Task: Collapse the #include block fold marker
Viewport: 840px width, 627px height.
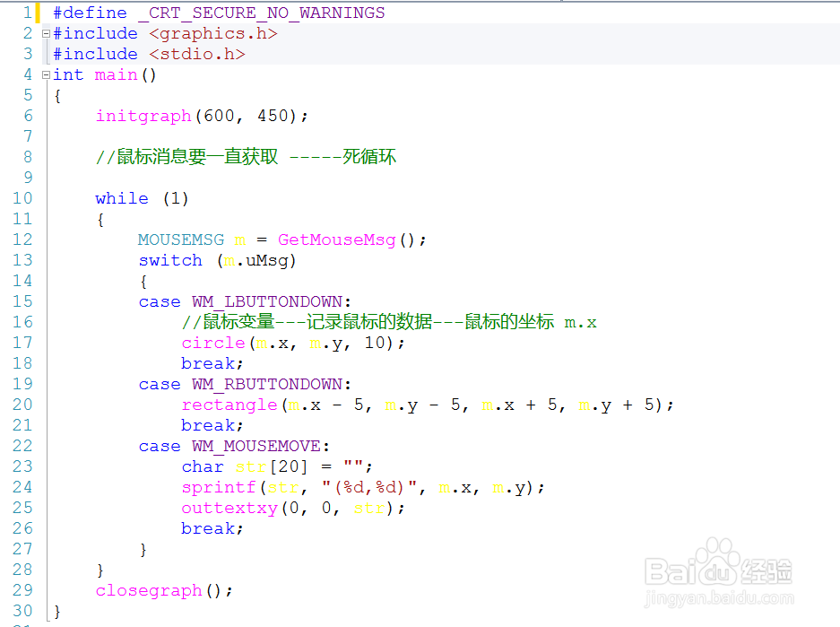Action: pos(46,34)
